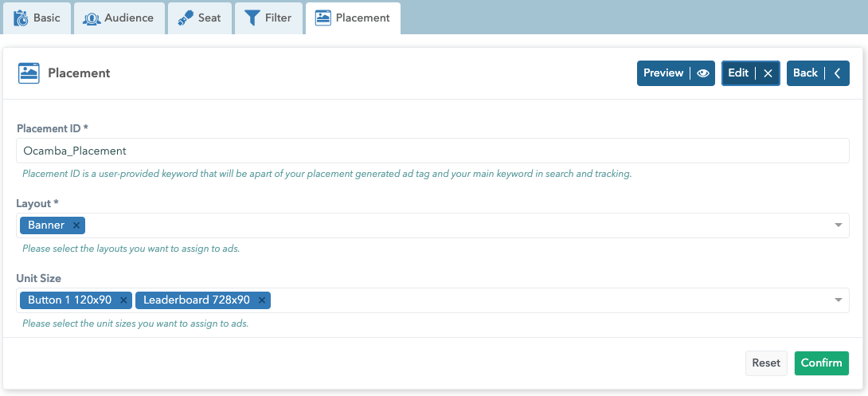Switch to the Filter tab
Viewport: 868px width, 396px height.
(x=269, y=18)
